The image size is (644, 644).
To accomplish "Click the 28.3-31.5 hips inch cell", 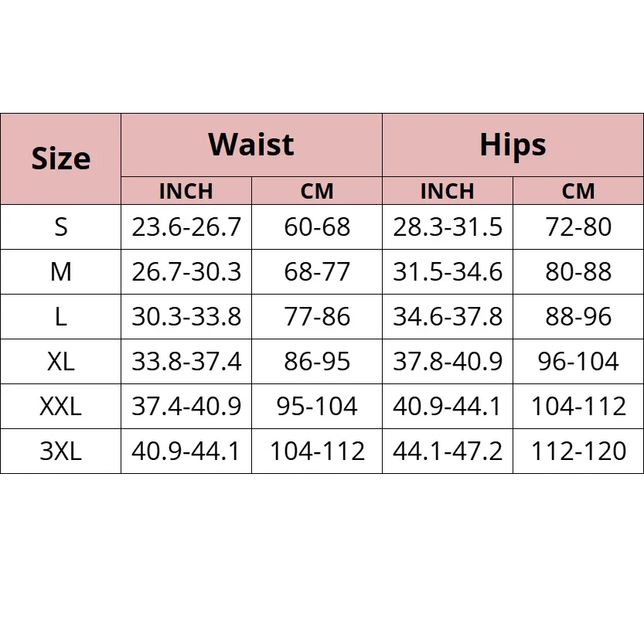I will pos(448,227).
